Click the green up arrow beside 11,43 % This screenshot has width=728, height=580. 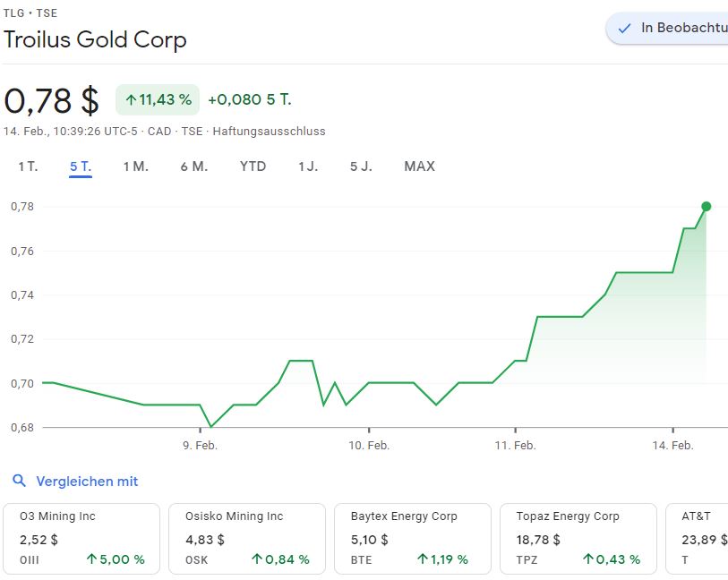(x=131, y=99)
